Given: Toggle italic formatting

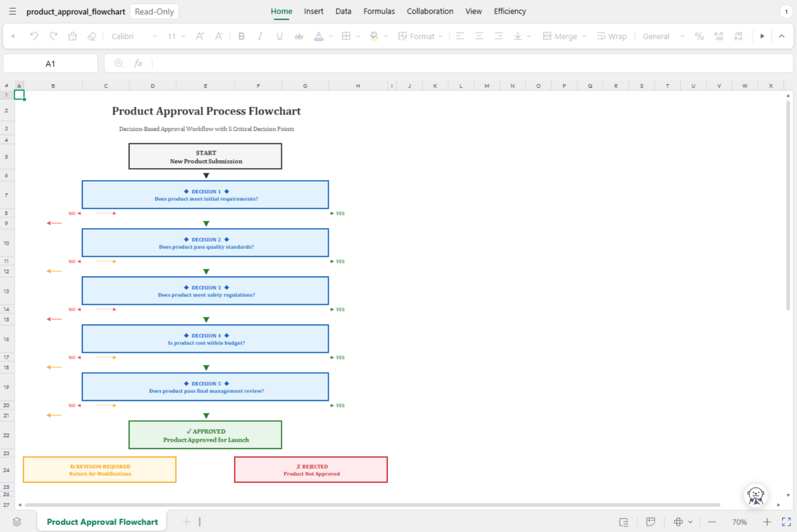Looking at the screenshot, I should coord(260,36).
